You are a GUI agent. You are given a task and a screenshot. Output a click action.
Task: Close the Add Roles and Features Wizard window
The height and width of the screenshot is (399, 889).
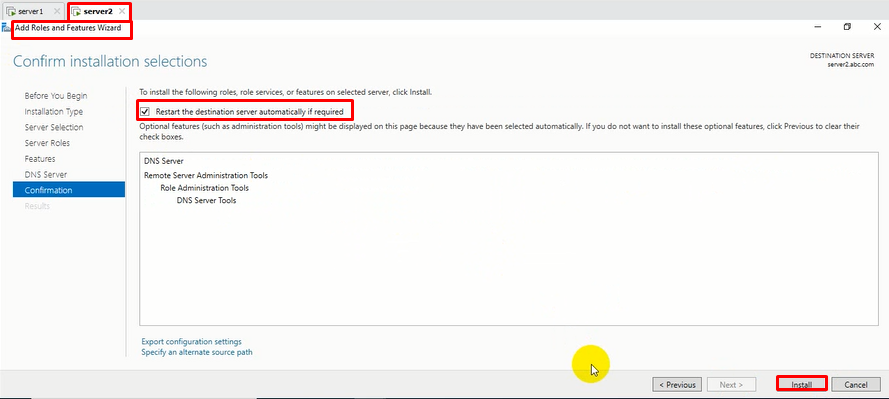coord(877,27)
